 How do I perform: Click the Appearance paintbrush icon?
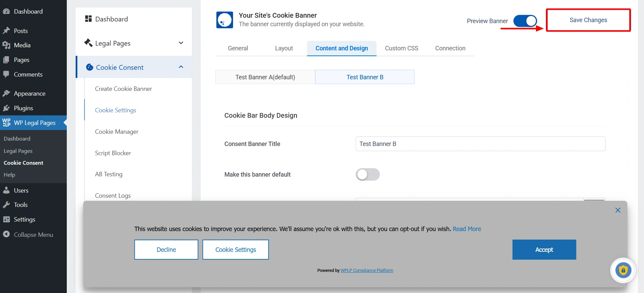point(6,93)
